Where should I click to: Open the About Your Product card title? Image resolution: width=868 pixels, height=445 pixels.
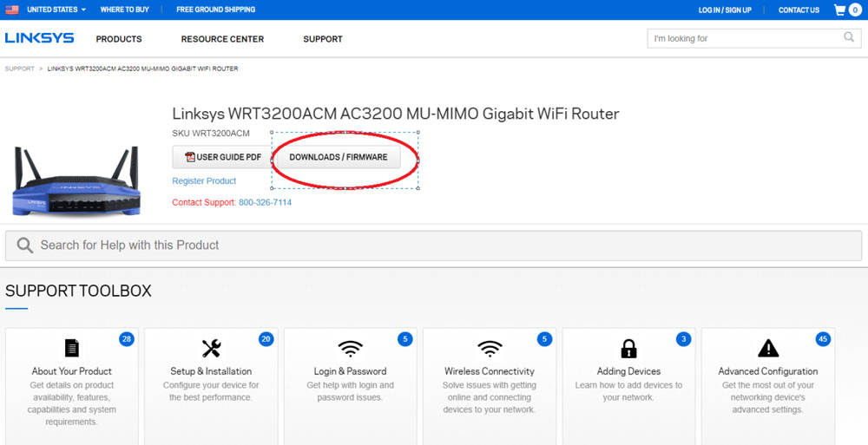(72, 371)
